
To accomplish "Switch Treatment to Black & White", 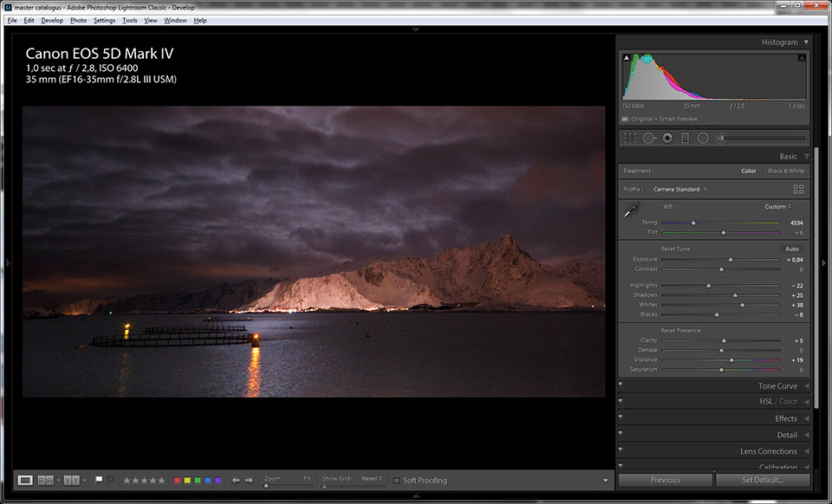I will point(786,171).
